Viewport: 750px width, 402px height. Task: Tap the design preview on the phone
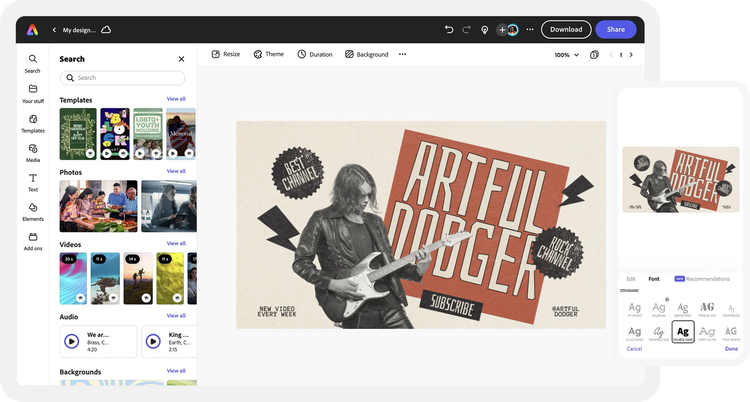pyautogui.click(x=681, y=179)
